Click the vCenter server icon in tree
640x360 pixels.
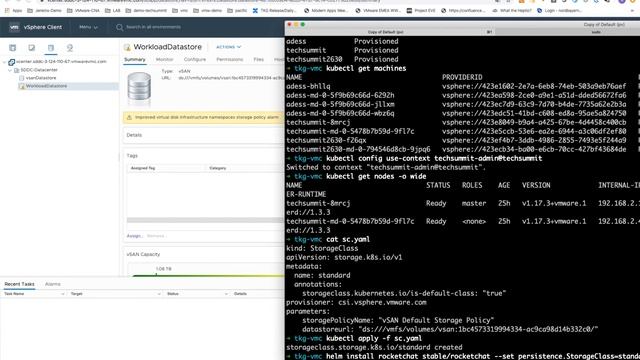11,62
